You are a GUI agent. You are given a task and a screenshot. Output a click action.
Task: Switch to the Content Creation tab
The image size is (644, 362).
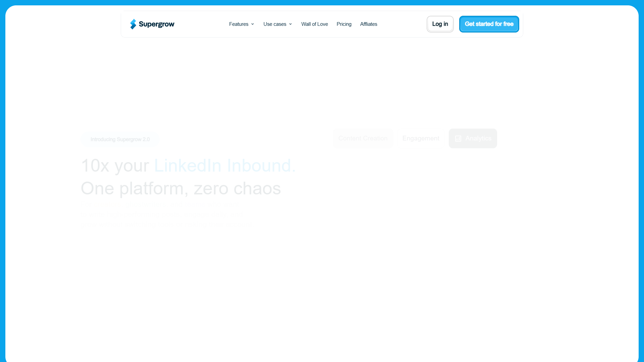pos(363,138)
